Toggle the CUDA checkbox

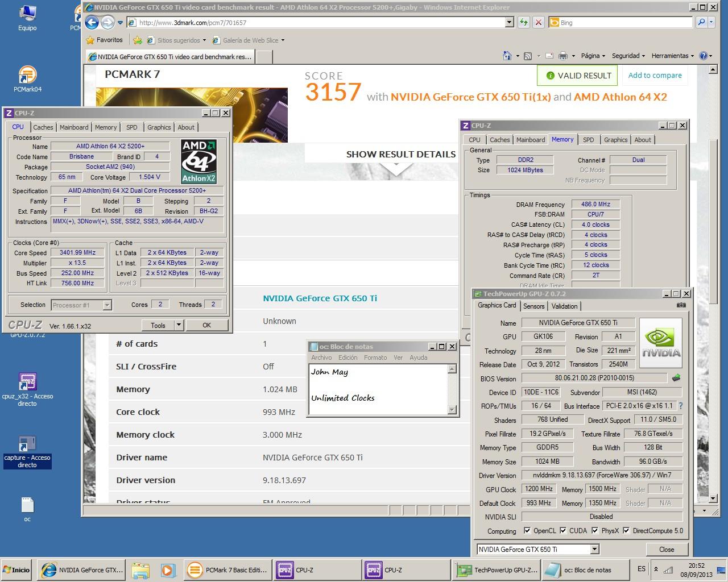(563, 531)
